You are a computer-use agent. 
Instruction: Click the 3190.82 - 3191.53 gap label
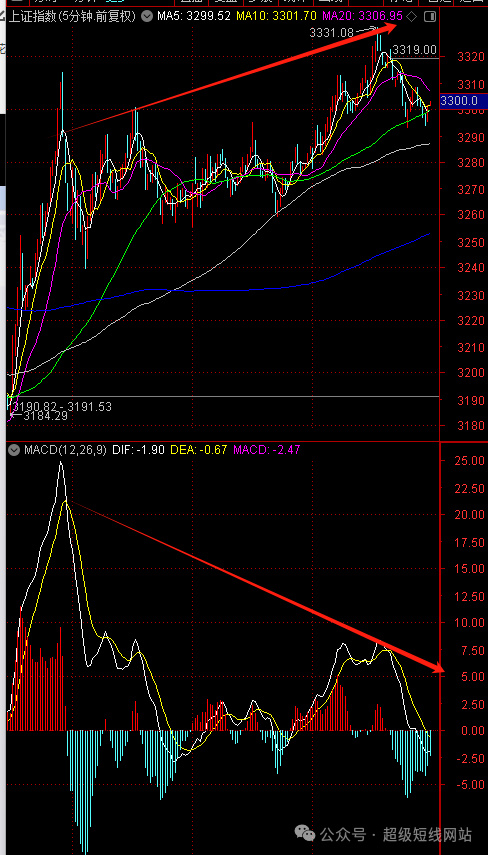(x=62, y=406)
